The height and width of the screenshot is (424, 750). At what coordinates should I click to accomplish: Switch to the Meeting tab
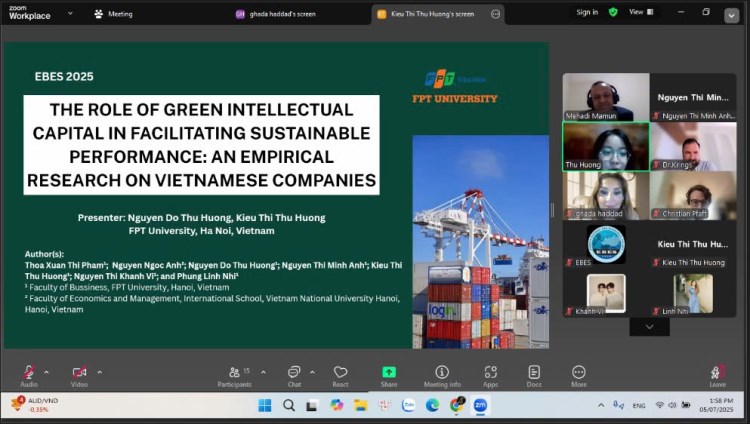click(x=113, y=14)
